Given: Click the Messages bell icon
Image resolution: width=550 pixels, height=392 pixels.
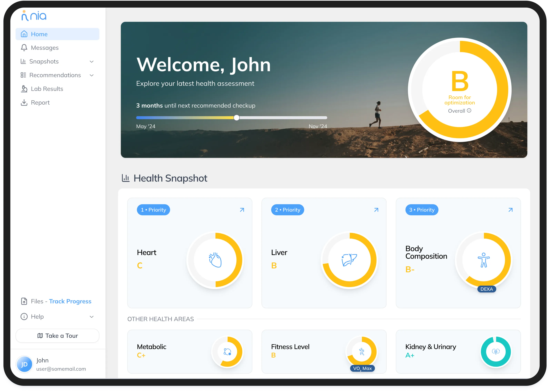Looking at the screenshot, I should pyautogui.click(x=24, y=48).
